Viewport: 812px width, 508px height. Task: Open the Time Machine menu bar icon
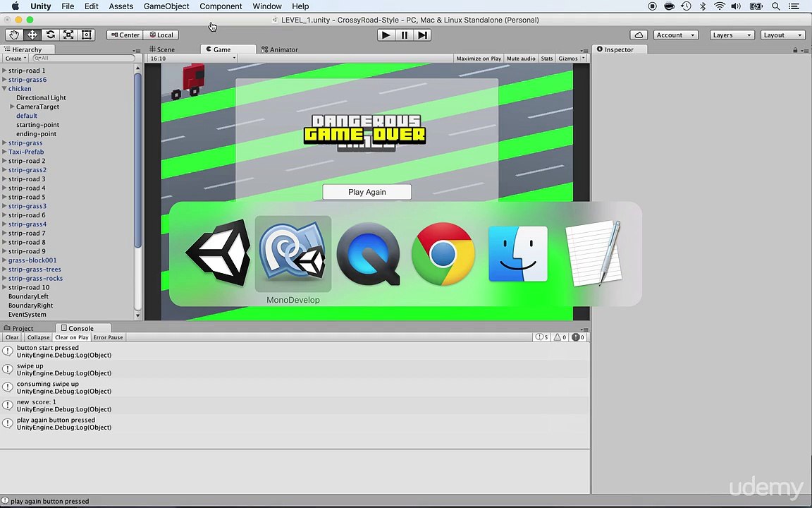[686, 6]
